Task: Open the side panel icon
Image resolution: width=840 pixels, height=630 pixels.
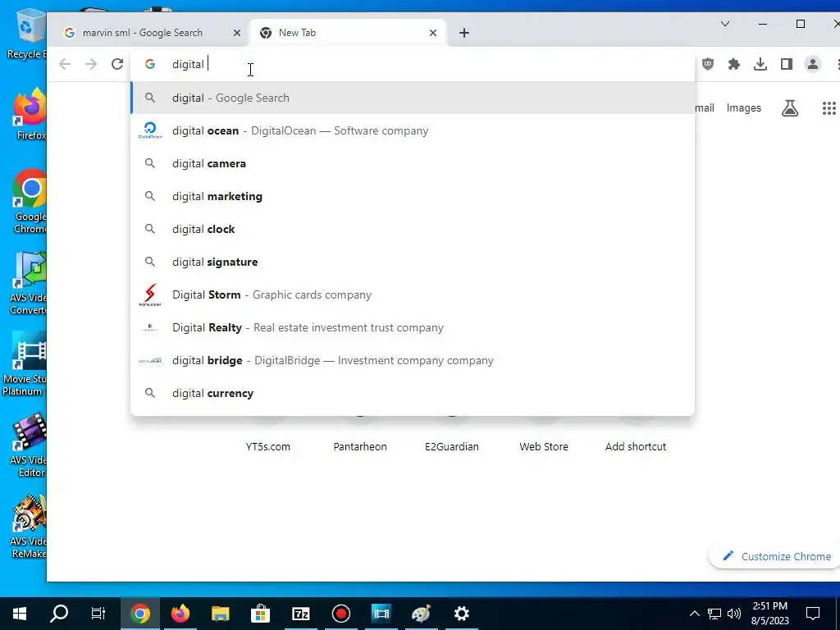Action: tap(787, 64)
